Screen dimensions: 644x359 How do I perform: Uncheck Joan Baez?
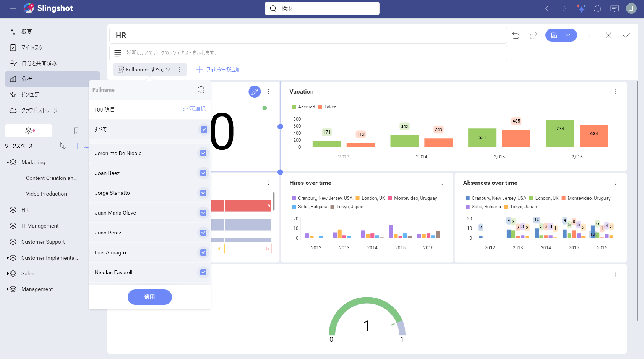203,173
